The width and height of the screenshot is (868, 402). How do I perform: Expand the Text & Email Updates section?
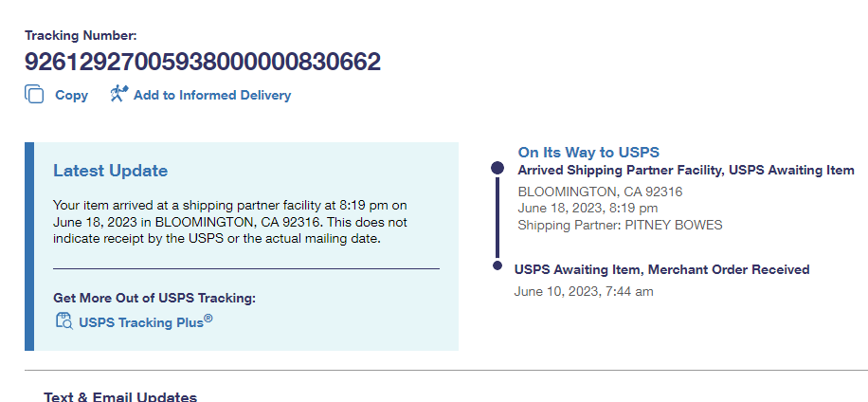120,395
